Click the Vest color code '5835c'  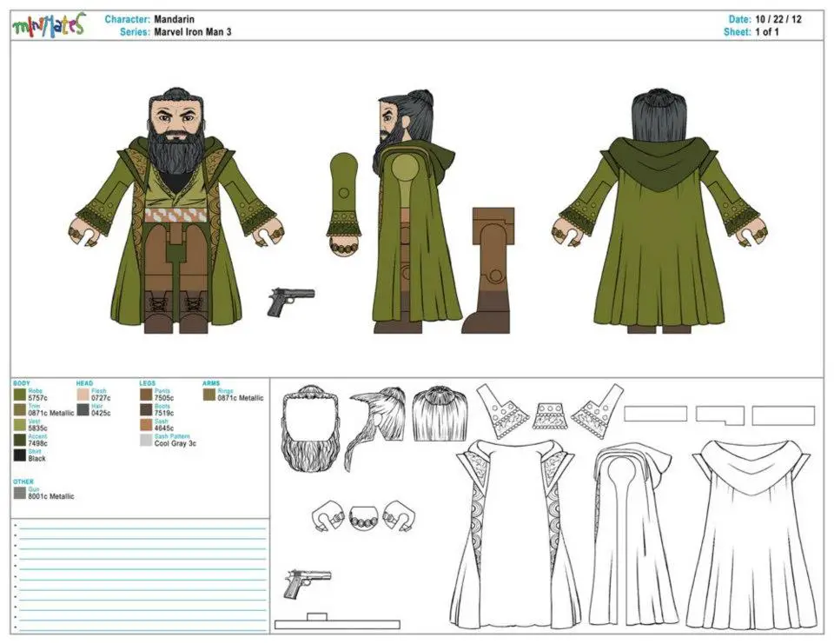coord(37,428)
